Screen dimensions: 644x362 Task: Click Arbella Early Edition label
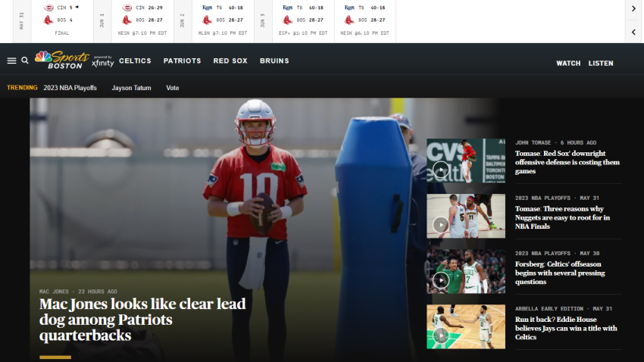pos(549,309)
